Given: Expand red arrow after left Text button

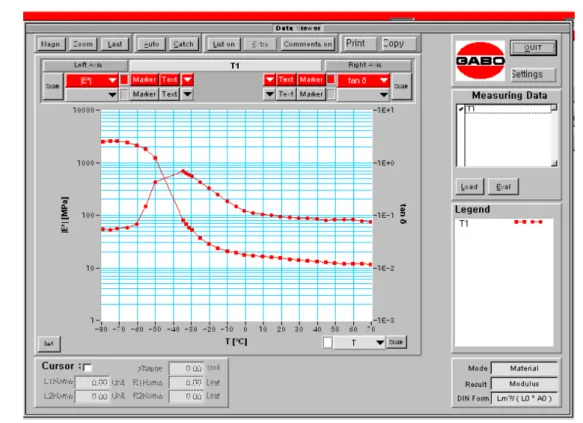Looking at the screenshot, I should 187,80.
